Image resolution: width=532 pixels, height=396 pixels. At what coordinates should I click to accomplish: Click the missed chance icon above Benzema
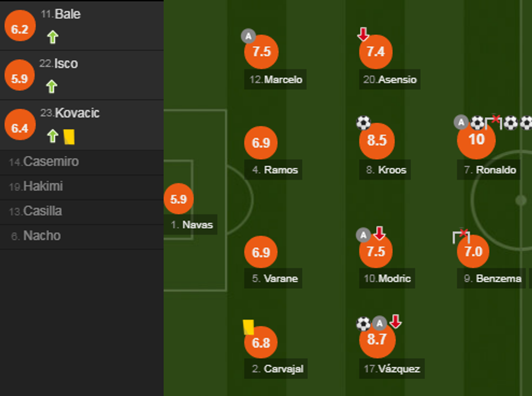point(461,236)
